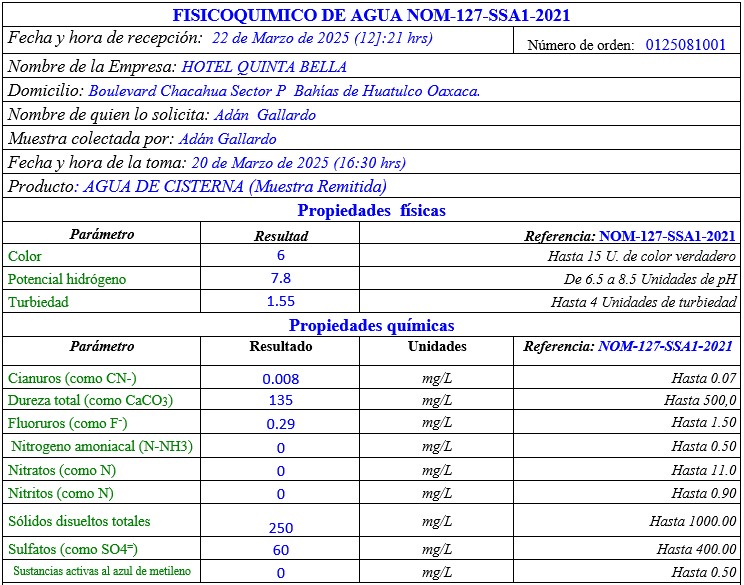Select 'Nitratos (como N)' label

62,470
